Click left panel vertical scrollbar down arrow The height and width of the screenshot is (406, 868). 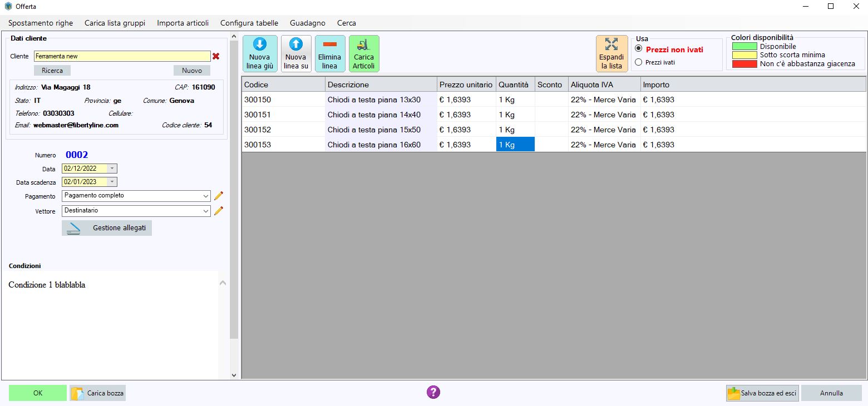click(234, 375)
